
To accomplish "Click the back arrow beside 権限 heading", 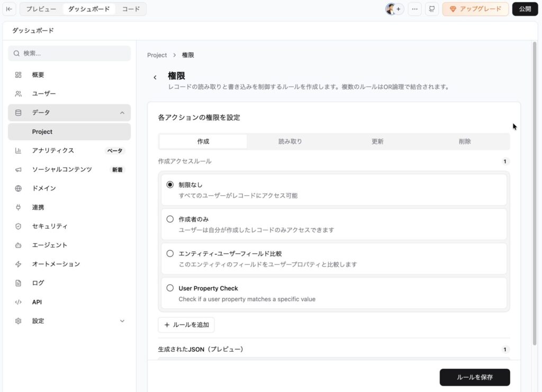I will [x=155, y=77].
